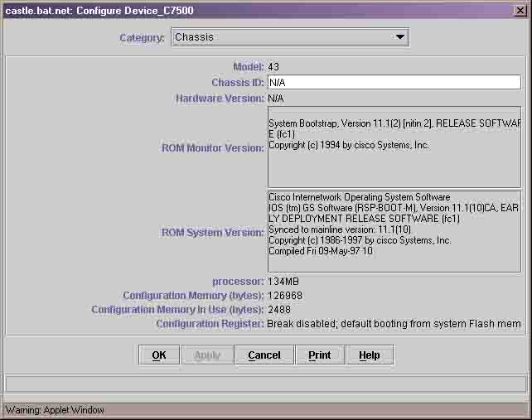
Task: Click the Hardware Version value N/A
Action: pos(275,99)
